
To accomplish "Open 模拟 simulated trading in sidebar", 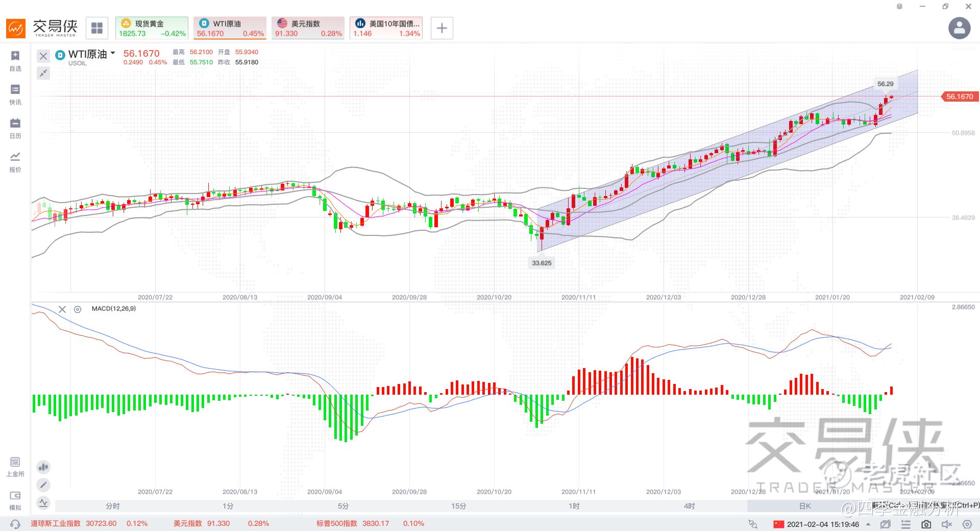I will 15,500.
